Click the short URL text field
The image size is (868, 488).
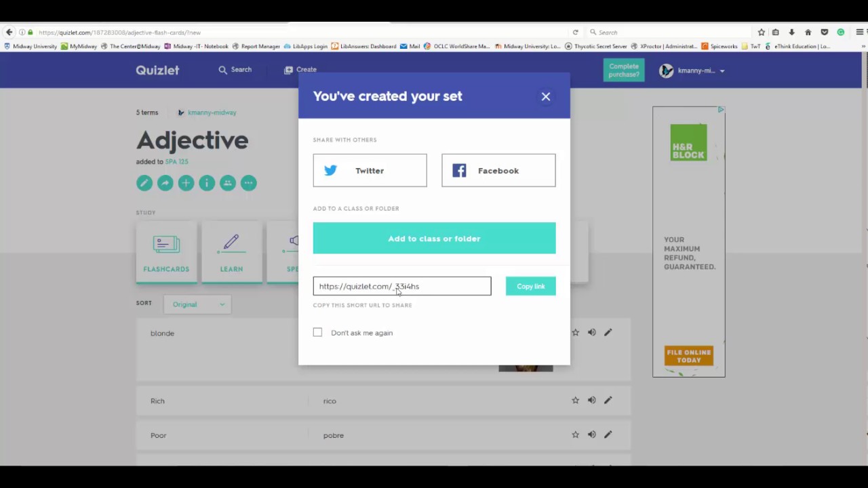pyautogui.click(x=401, y=286)
